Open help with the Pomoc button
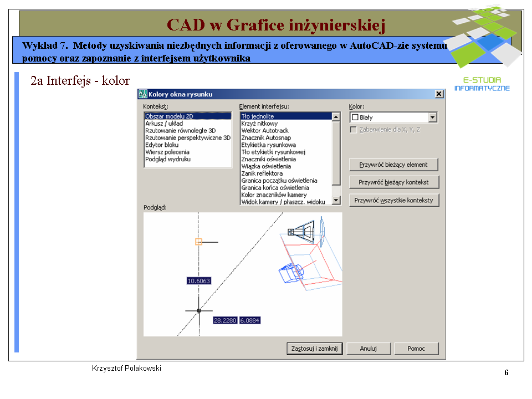Image resolution: width=532 pixels, height=399 pixels. (416, 349)
